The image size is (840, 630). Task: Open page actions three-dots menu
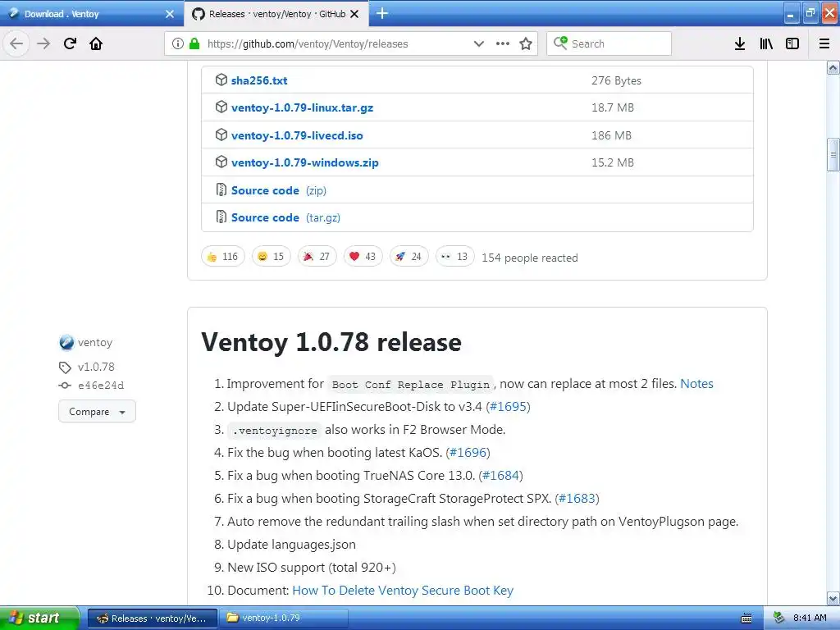(503, 44)
